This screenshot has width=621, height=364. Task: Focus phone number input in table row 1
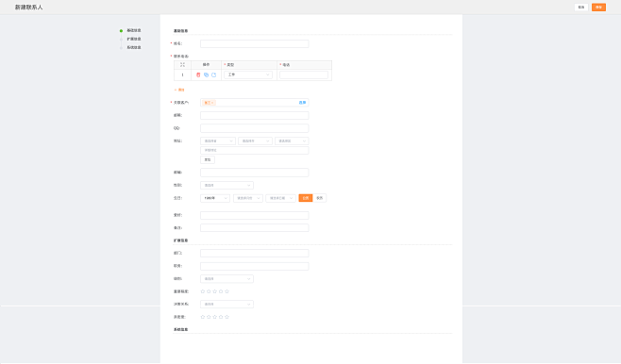coord(304,74)
